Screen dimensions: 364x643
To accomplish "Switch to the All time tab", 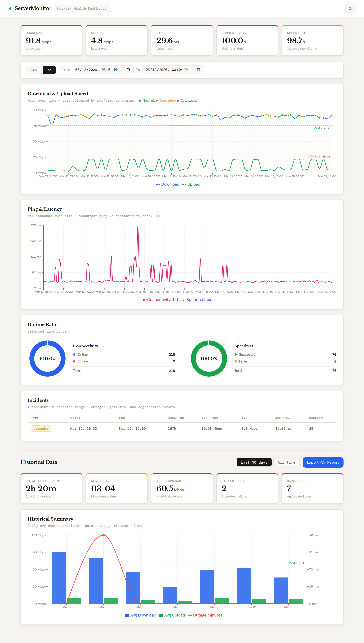I will point(286,462).
